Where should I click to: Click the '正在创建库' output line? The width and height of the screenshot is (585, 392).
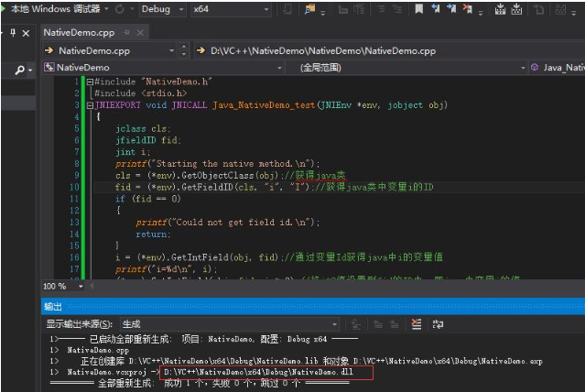point(296,361)
